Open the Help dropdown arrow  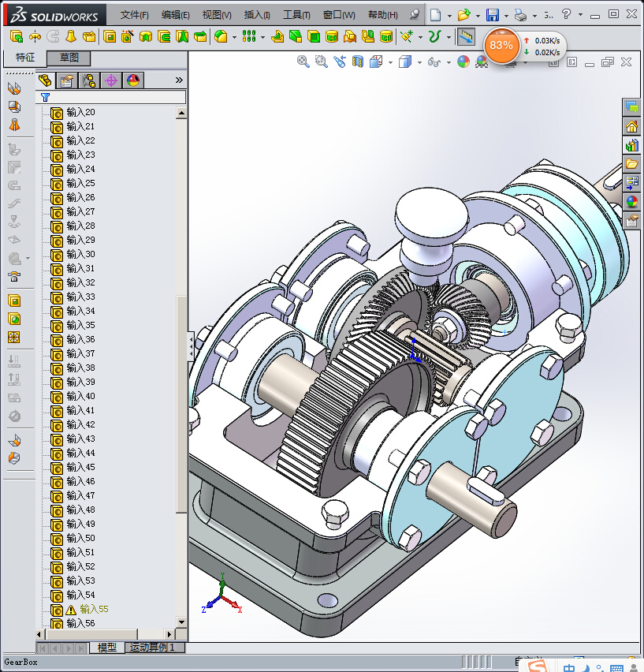click(x=580, y=14)
